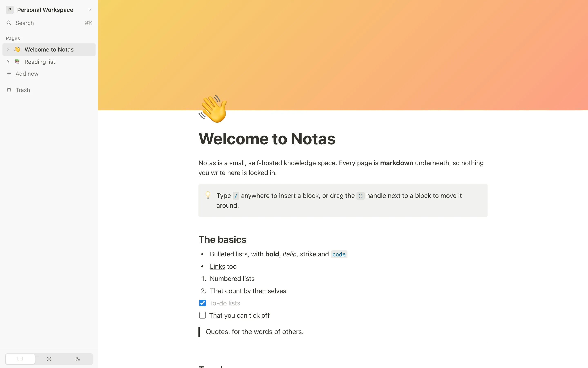Click the drag handle symbol in the callout
The image size is (588, 368).
pos(360,196)
